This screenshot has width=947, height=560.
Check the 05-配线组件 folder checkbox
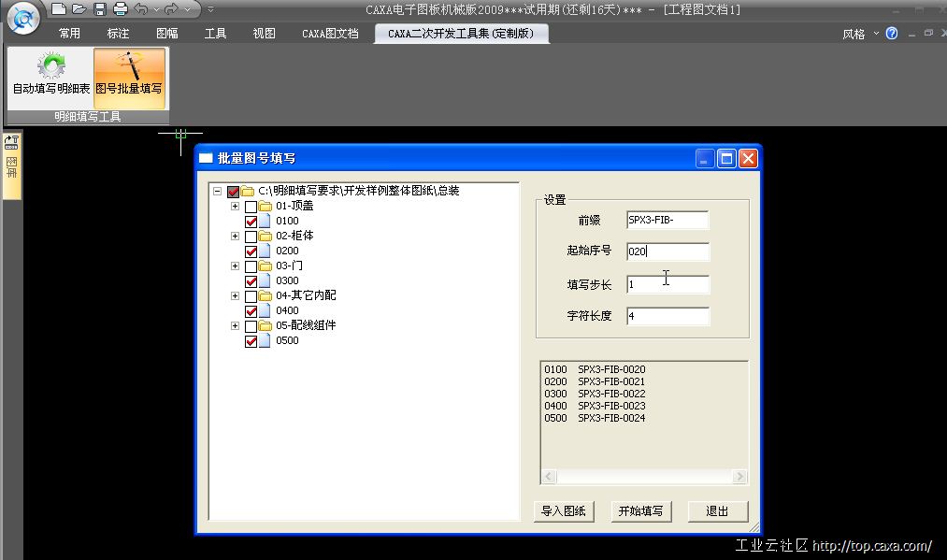coord(251,326)
